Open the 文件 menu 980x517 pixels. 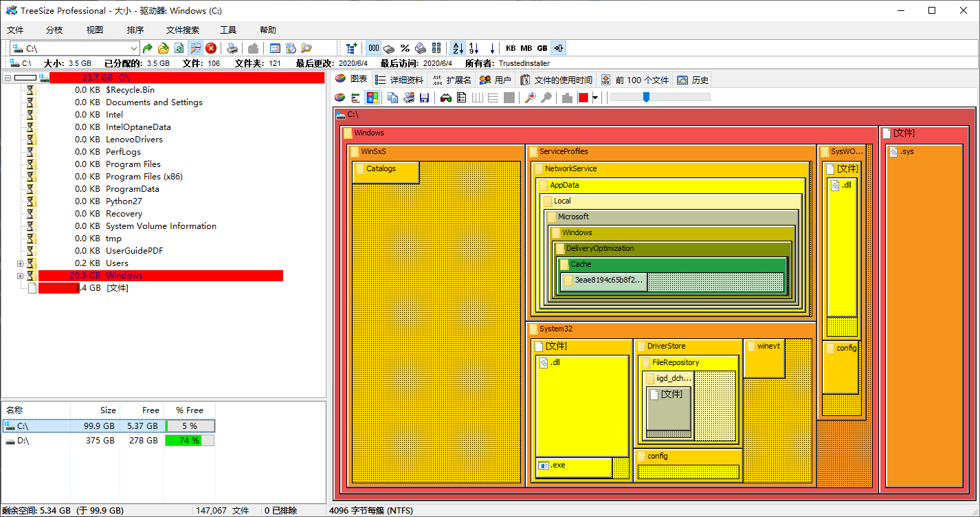point(15,30)
